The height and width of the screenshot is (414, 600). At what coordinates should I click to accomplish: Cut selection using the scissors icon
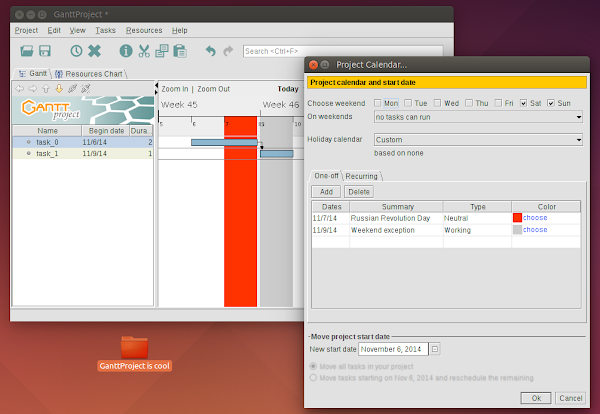tap(144, 51)
